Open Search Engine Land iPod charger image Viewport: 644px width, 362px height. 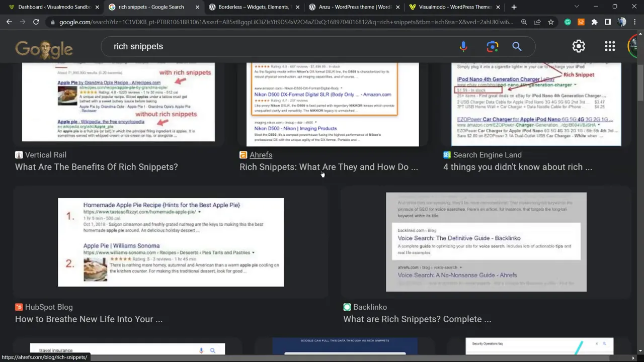tap(536, 105)
